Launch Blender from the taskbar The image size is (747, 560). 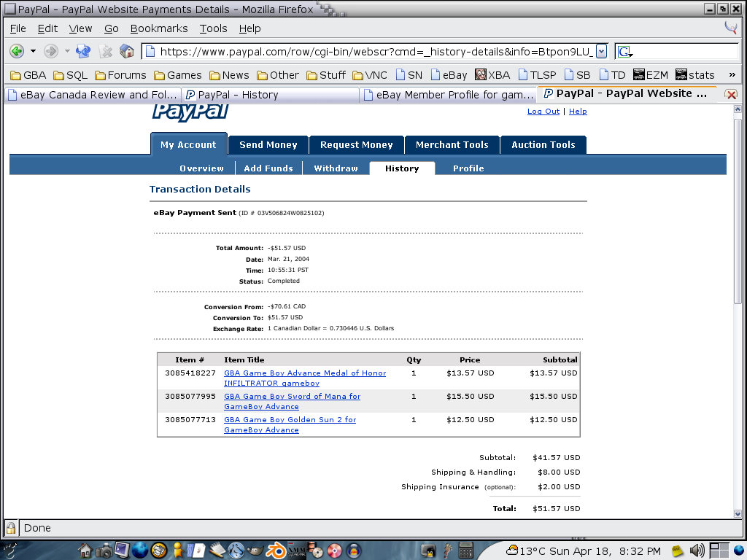275,551
